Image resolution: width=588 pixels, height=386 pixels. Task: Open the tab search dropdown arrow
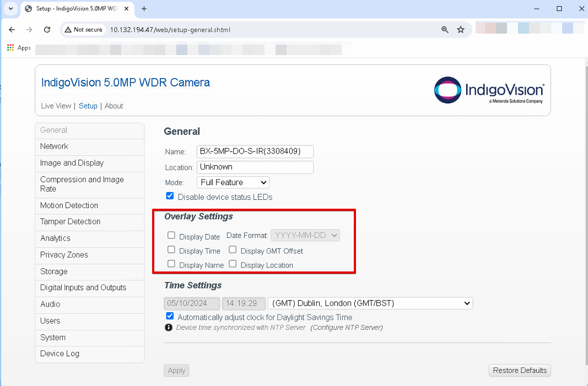(11, 9)
